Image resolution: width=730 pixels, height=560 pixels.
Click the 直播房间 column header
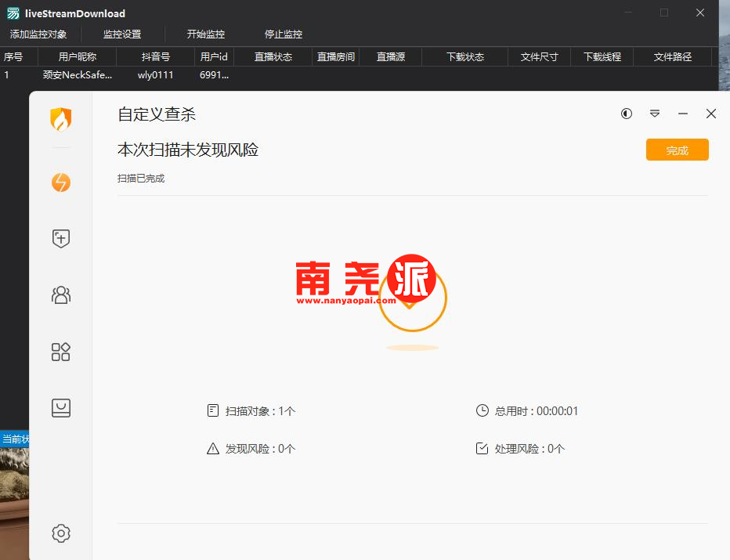point(336,57)
